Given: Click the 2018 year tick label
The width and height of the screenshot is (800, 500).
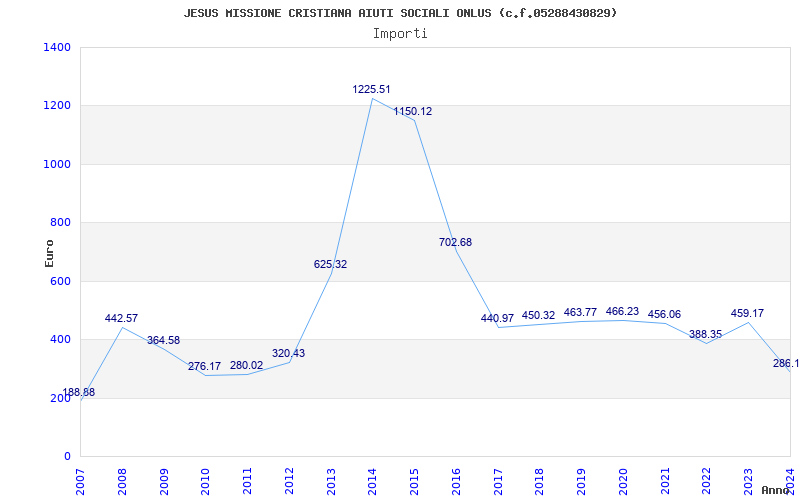Looking at the screenshot, I should point(540,481).
